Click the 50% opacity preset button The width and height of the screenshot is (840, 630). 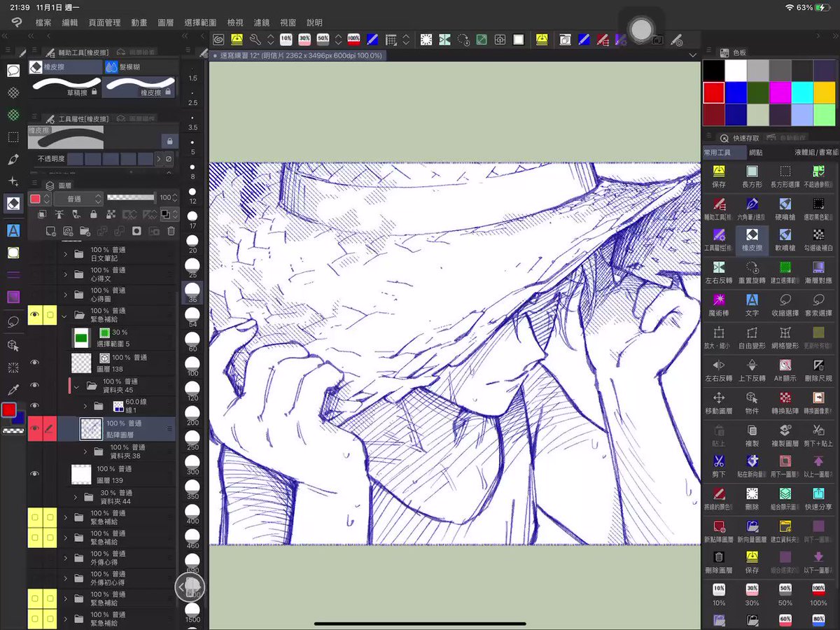tap(785, 594)
